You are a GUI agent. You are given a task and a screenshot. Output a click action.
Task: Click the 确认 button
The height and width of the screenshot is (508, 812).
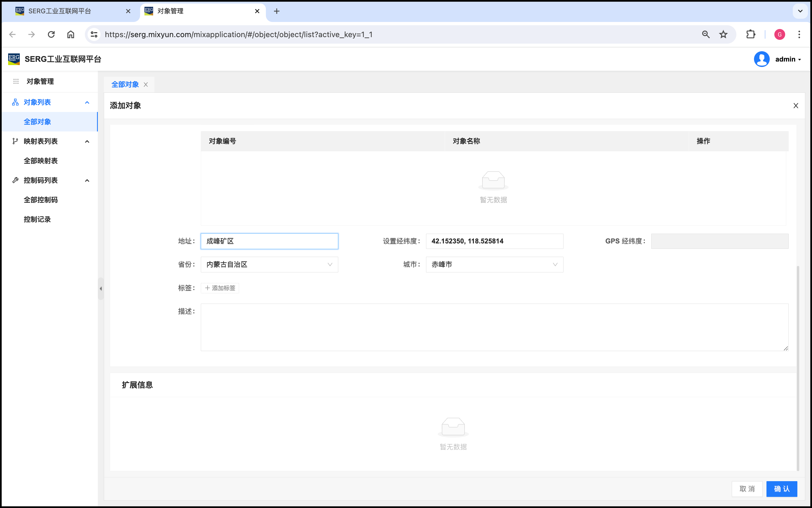point(781,489)
